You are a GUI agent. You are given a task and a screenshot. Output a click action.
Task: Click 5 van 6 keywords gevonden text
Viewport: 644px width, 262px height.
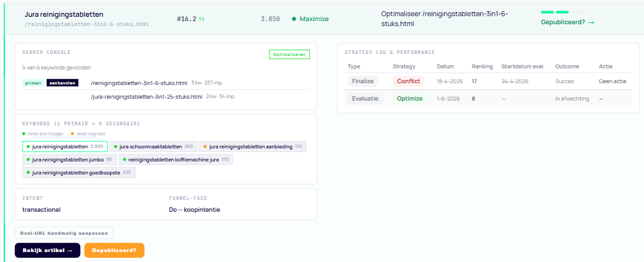[x=57, y=67]
